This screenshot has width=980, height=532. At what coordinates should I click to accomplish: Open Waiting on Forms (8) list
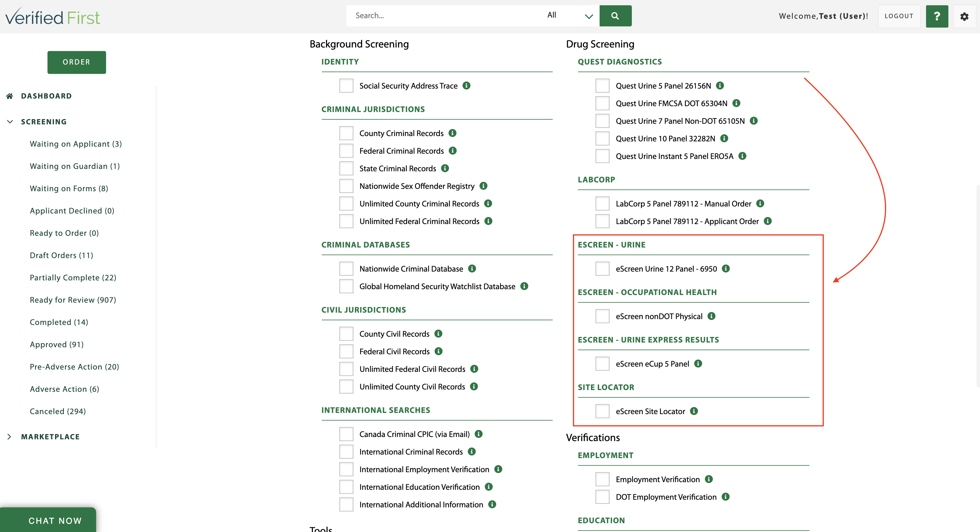[x=69, y=189]
